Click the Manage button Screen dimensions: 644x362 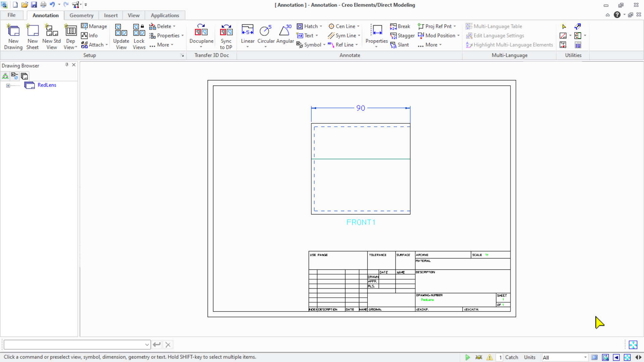[x=94, y=26]
